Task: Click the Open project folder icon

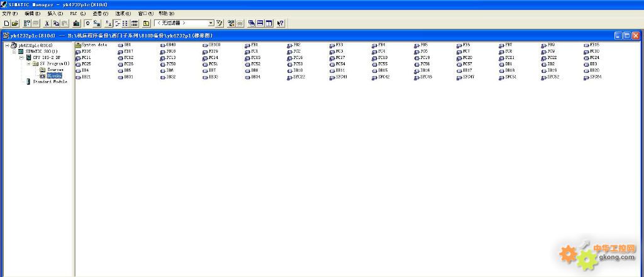Action: [15, 23]
